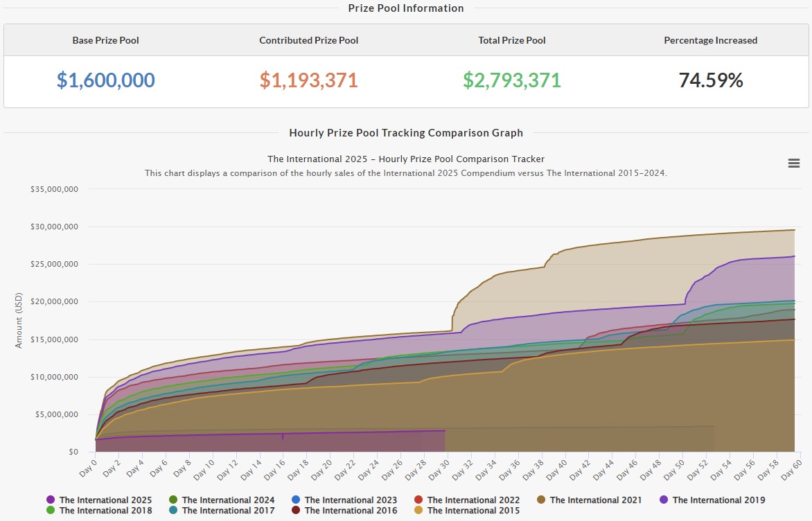The image size is (812, 521).
Task: Click the $1,600,000 base prize pool value
Action: coord(105,80)
